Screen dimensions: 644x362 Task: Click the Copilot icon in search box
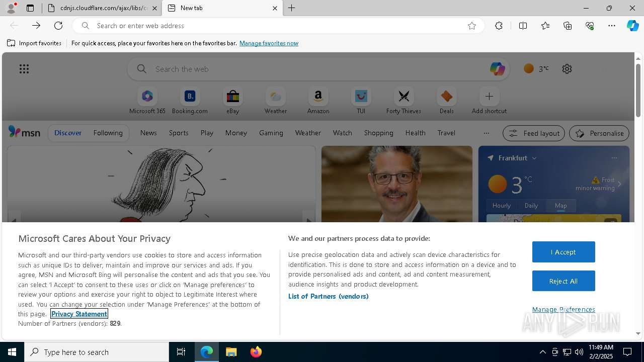point(497,69)
